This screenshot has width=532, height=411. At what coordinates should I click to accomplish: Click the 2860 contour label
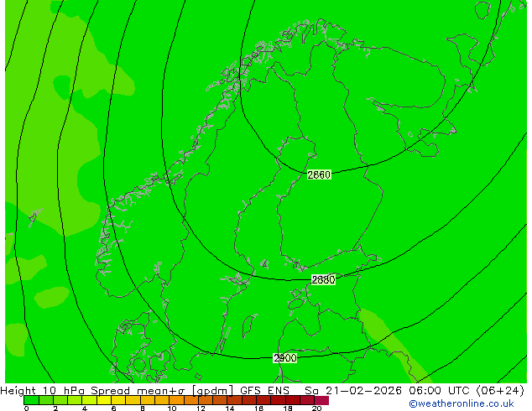tap(319, 174)
